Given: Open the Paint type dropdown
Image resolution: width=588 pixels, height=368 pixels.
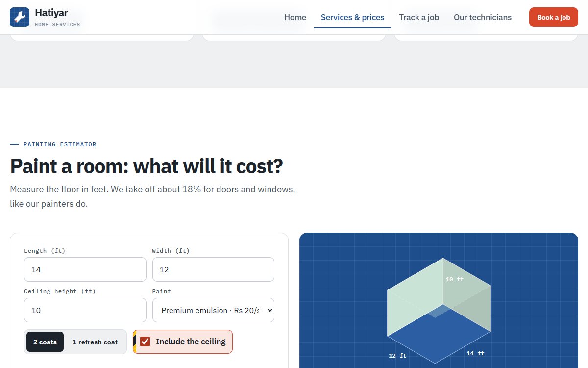Looking at the screenshot, I should (x=213, y=310).
